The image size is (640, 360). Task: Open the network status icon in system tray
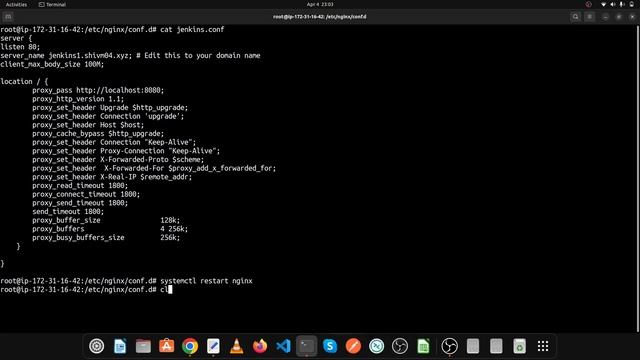pyautogui.click(x=603, y=4)
